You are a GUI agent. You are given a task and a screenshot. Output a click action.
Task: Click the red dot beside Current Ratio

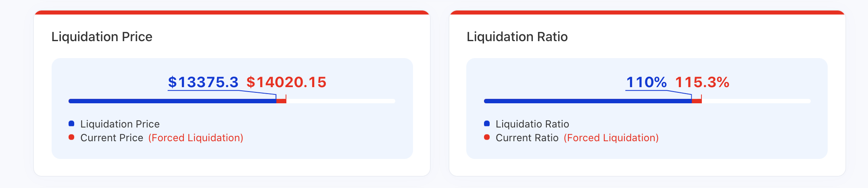point(487,137)
